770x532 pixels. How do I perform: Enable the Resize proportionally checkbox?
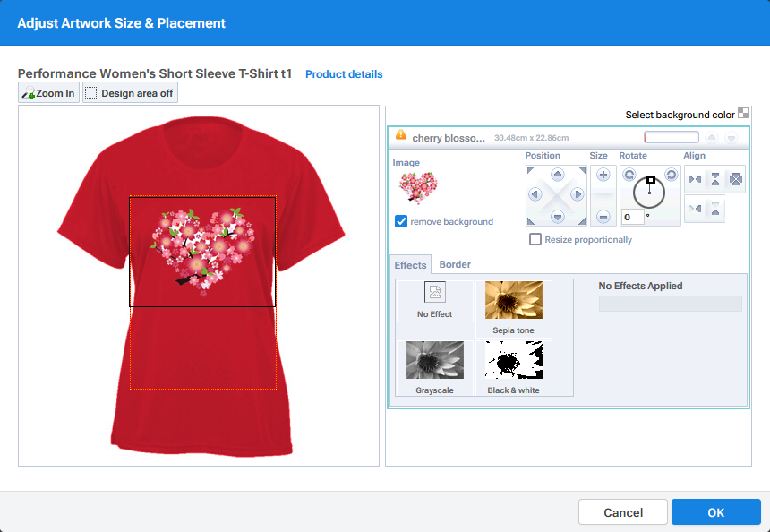tap(535, 239)
